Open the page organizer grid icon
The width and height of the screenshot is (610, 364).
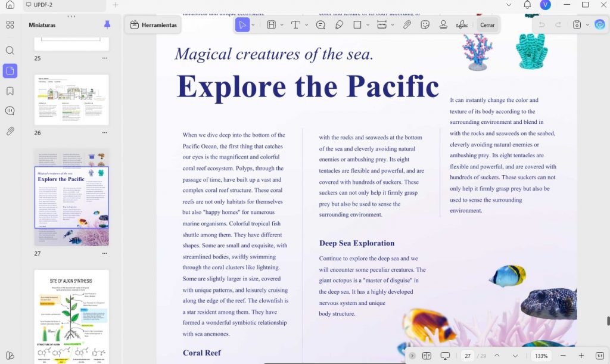[10, 24]
